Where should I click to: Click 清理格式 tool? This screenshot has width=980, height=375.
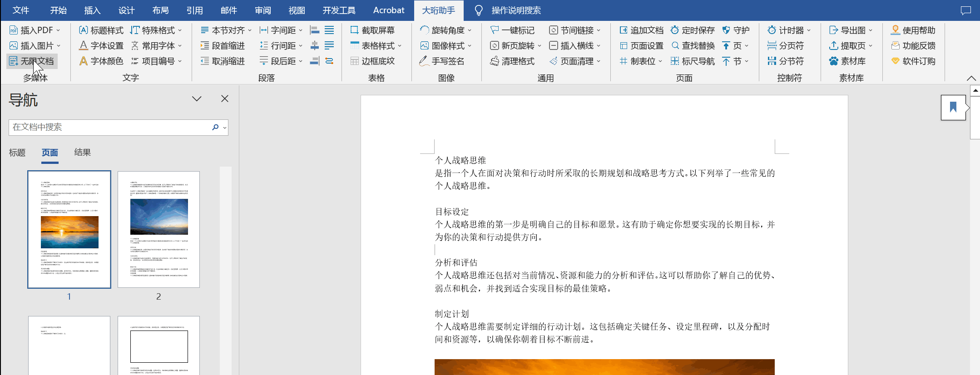pos(512,61)
